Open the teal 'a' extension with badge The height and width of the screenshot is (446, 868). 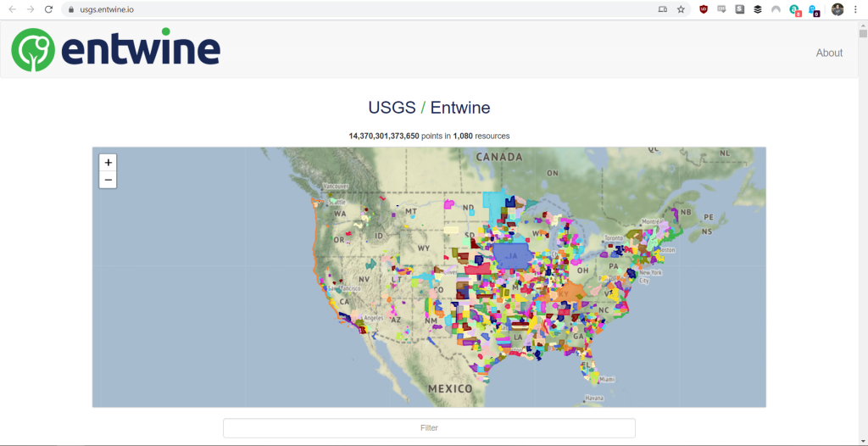point(795,10)
